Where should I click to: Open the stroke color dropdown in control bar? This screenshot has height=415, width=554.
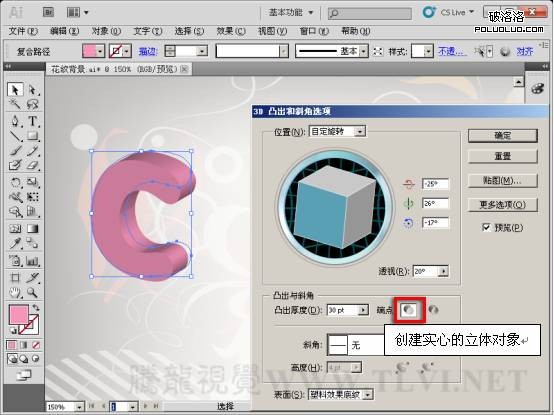[126, 52]
